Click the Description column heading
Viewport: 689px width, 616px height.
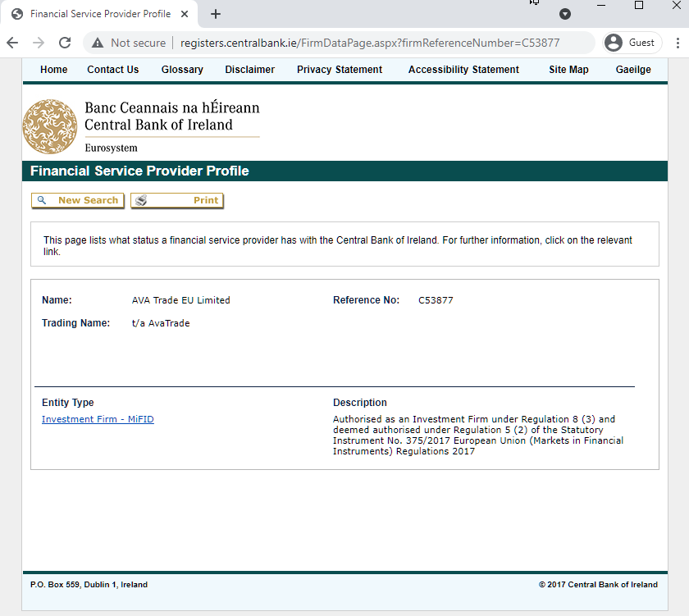[x=360, y=403]
